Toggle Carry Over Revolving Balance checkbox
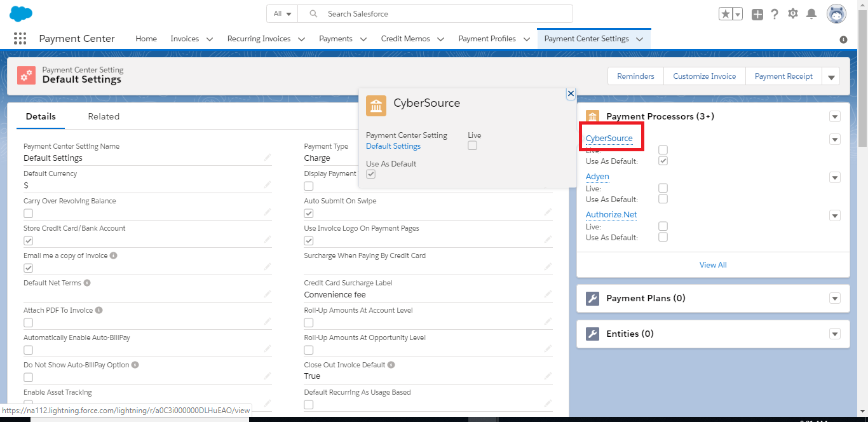Image resolution: width=868 pixels, height=422 pixels. point(28,214)
